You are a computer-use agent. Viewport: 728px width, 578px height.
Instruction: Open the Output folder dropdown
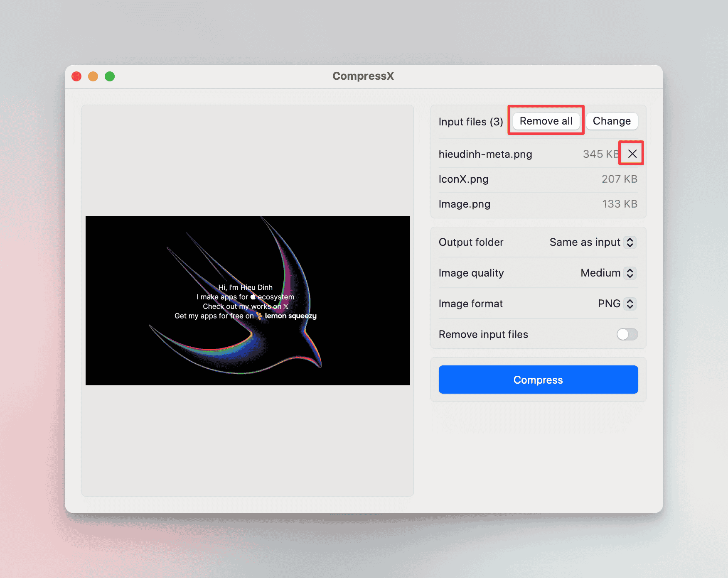click(585, 242)
